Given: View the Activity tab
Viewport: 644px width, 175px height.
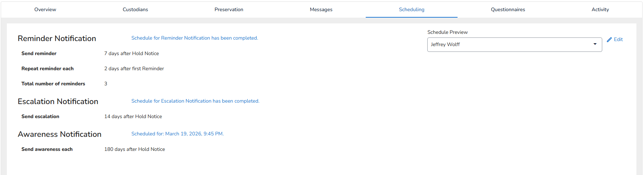Looking at the screenshot, I should [x=600, y=10].
